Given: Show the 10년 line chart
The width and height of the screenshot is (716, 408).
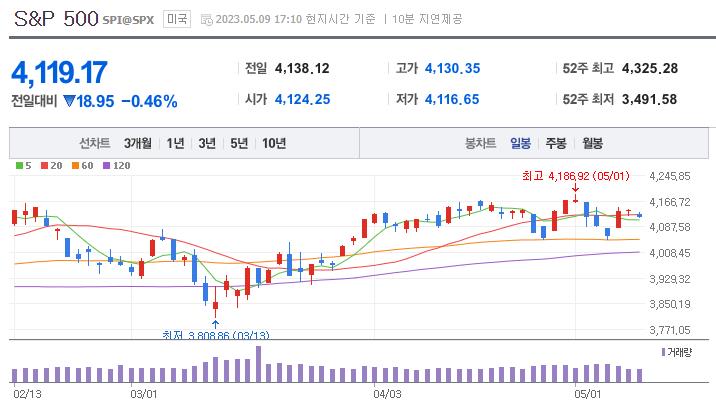Looking at the screenshot, I should [274, 143].
